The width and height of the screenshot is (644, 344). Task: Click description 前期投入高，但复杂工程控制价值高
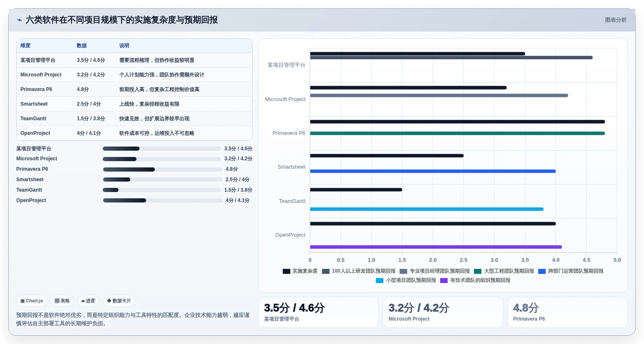tap(159, 89)
